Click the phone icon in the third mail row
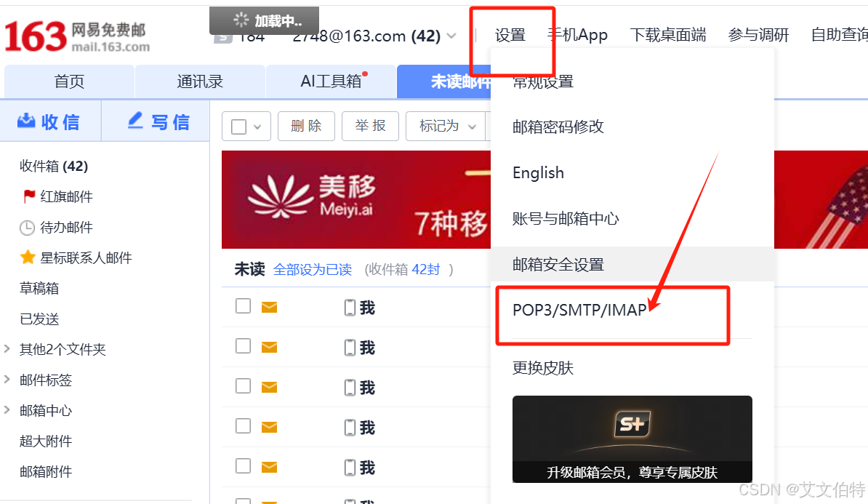 pos(350,388)
